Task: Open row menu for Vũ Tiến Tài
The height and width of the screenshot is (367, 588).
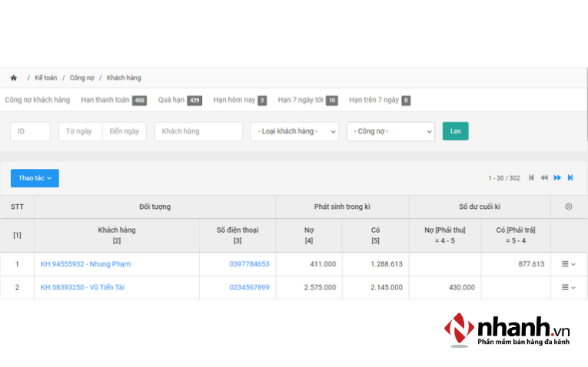Action: [568, 287]
